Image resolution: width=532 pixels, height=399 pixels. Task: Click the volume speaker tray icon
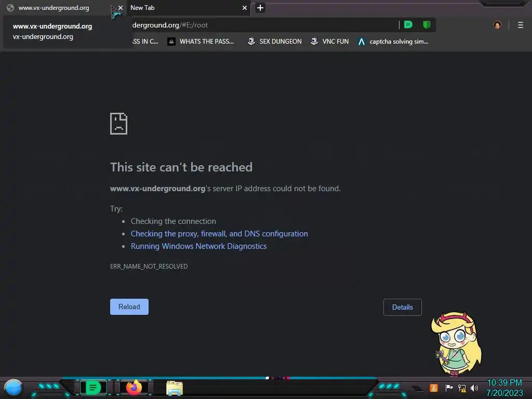474,388
